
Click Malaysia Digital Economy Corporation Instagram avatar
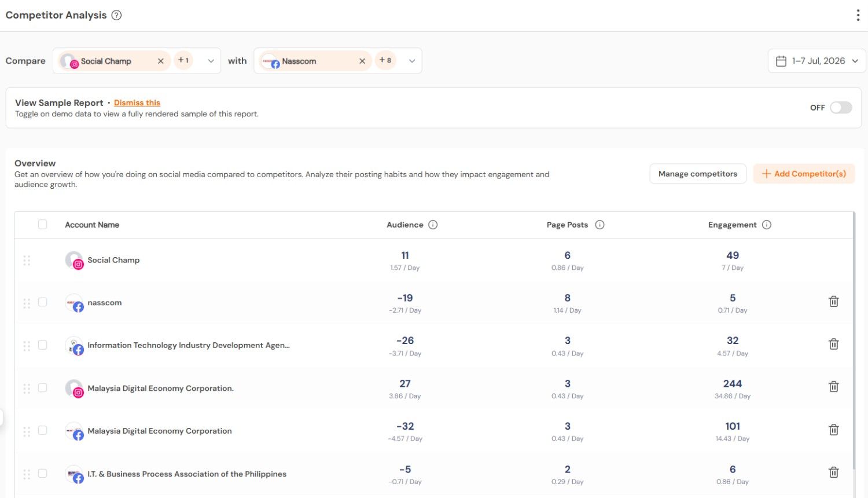pyautogui.click(x=74, y=389)
